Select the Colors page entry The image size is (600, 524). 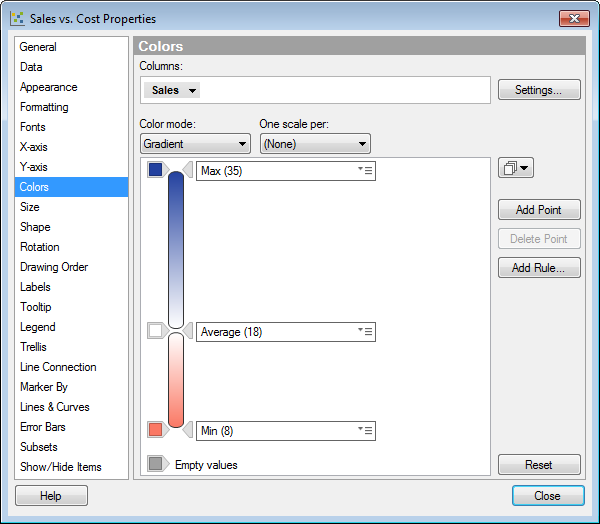pyautogui.click(x=72, y=187)
